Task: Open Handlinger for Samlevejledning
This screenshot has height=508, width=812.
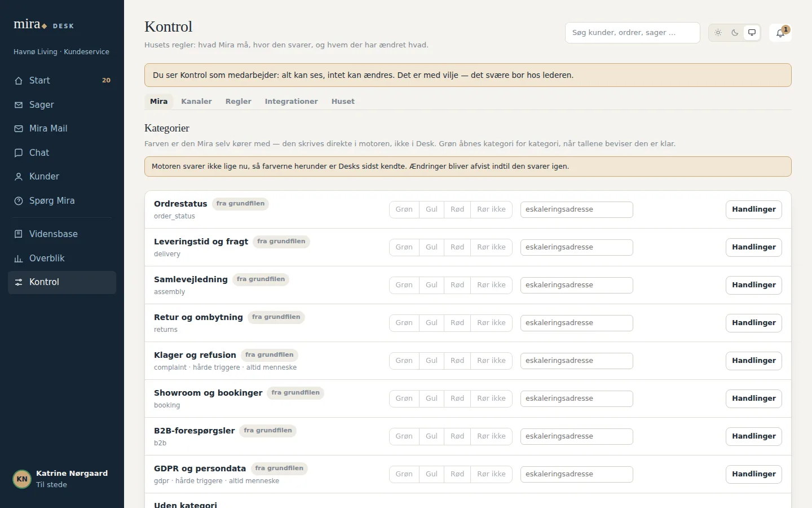Action: point(754,285)
